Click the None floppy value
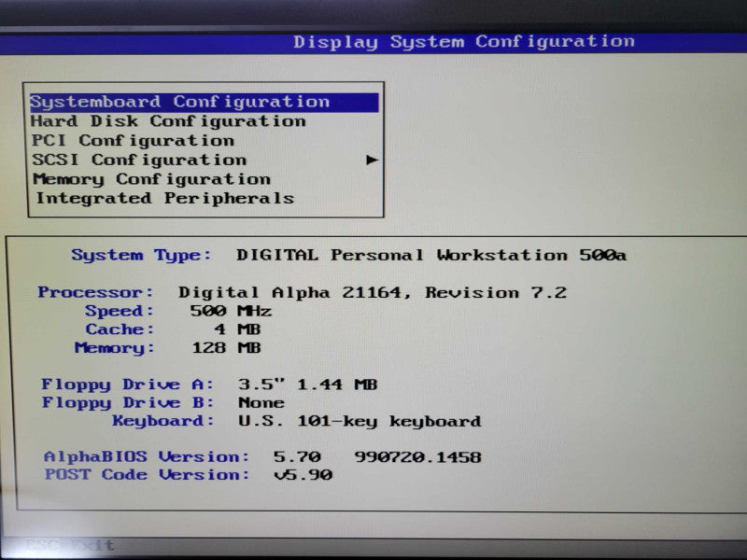 [261, 403]
